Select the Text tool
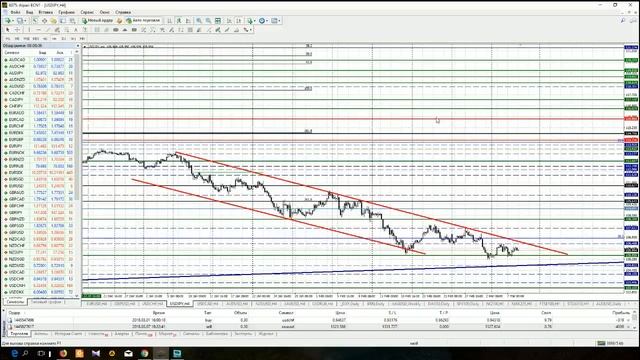 pyautogui.click(x=76, y=29)
